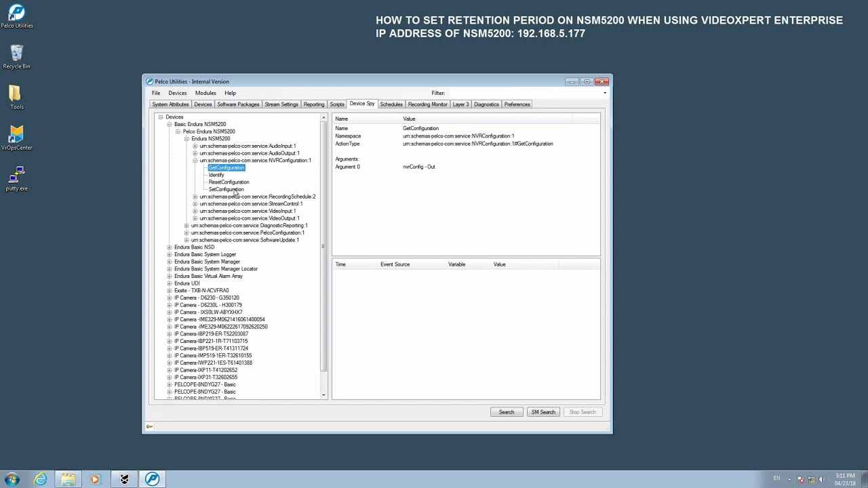Switch to the Diagnostics tab

[x=486, y=104]
